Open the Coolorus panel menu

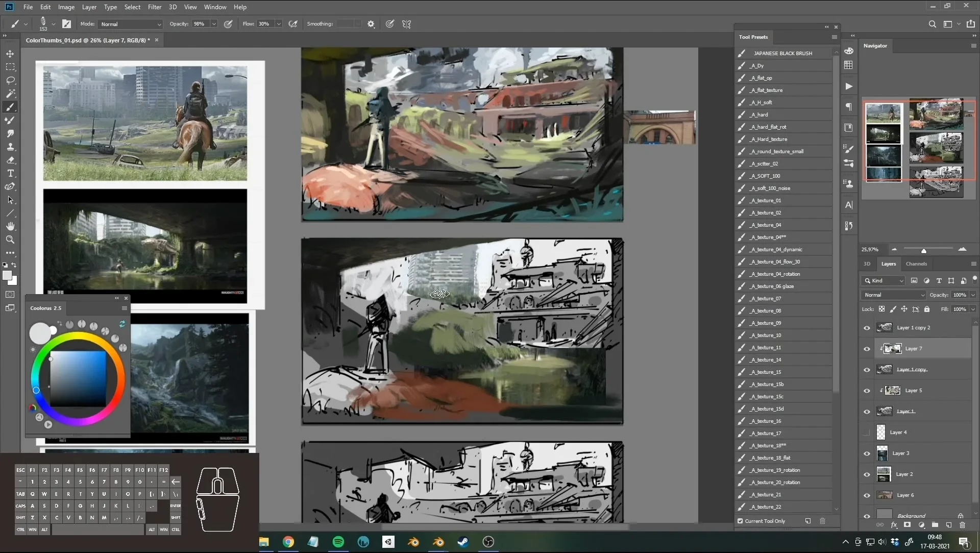pos(124,308)
